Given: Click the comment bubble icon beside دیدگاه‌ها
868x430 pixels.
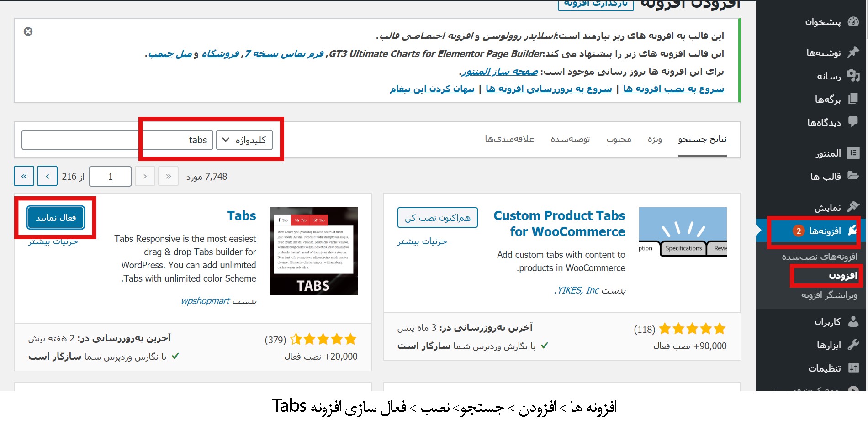Looking at the screenshot, I should [x=853, y=122].
